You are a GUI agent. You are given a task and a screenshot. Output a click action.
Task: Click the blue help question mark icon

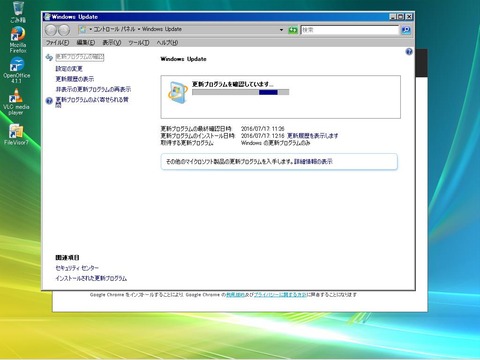[409, 52]
